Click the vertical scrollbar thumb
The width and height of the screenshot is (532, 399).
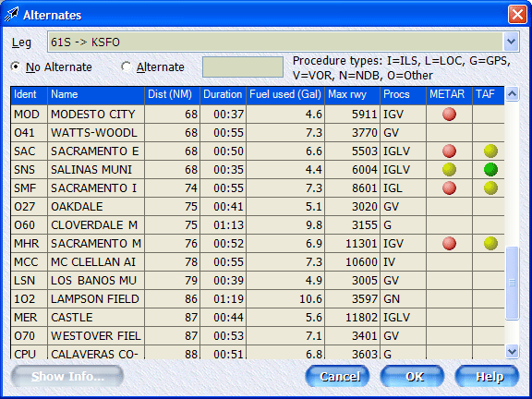point(512,283)
